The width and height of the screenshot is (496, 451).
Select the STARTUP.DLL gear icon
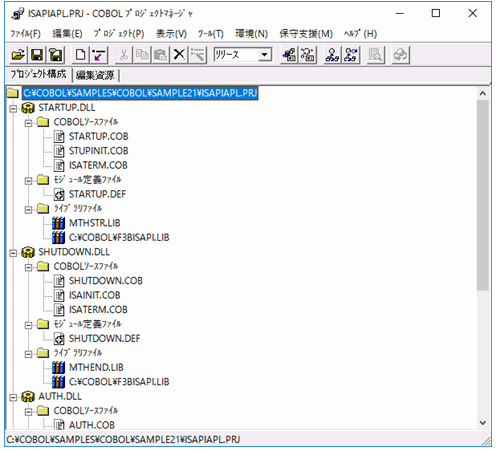pyautogui.click(x=28, y=108)
